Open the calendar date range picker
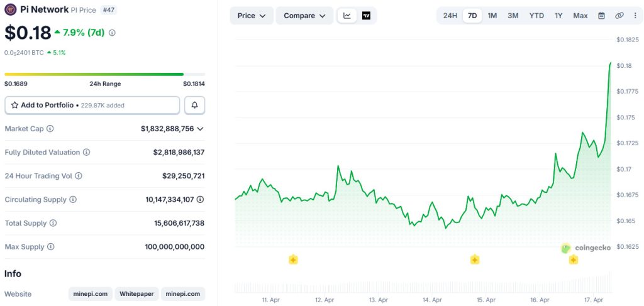Viewport: 644px width, 306px height. (601, 16)
